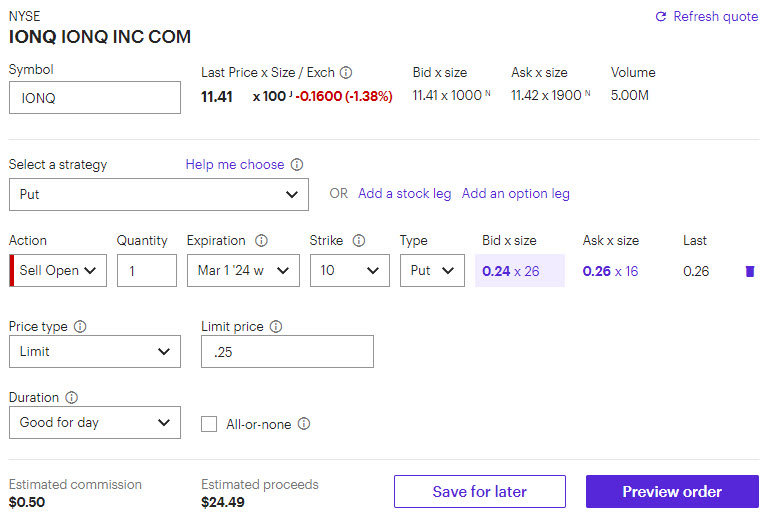Click the Limit price input field
This screenshot has width=767, height=521.
tap(287, 352)
